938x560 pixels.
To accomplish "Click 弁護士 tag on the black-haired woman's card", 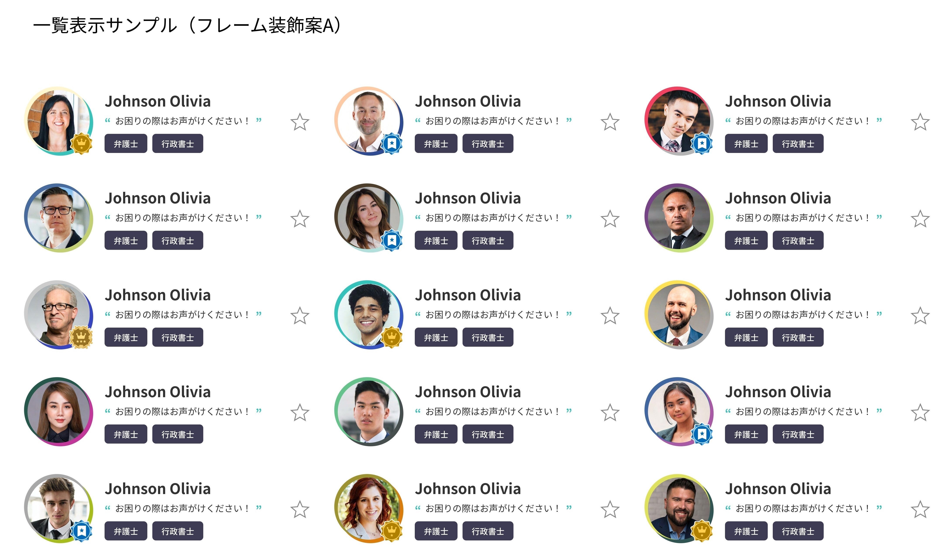I will tap(126, 144).
